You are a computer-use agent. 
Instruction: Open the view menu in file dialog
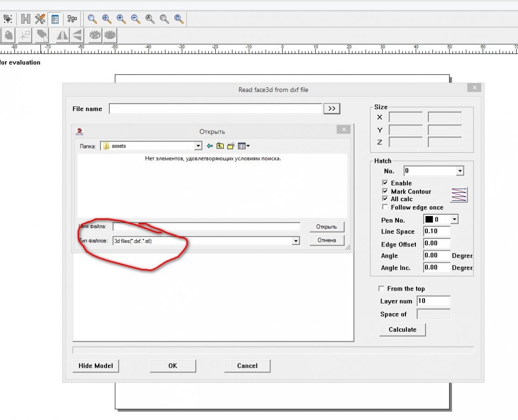(244, 146)
